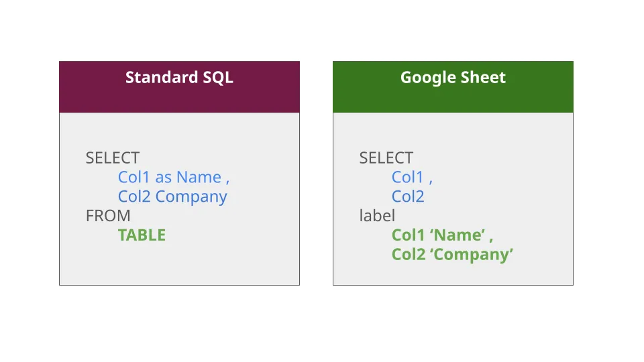This screenshot has width=644, height=362.
Task: Select the blue unquoted Company alias
Action: click(191, 197)
